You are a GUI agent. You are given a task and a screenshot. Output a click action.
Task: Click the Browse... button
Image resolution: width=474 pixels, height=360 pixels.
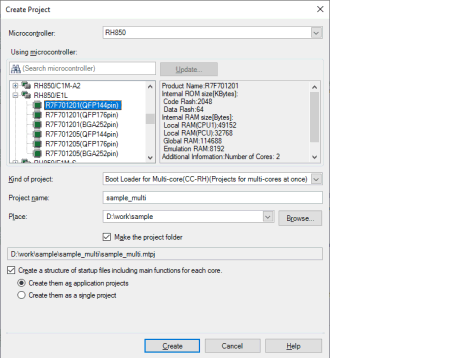pyautogui.click(x=300, y=218)
